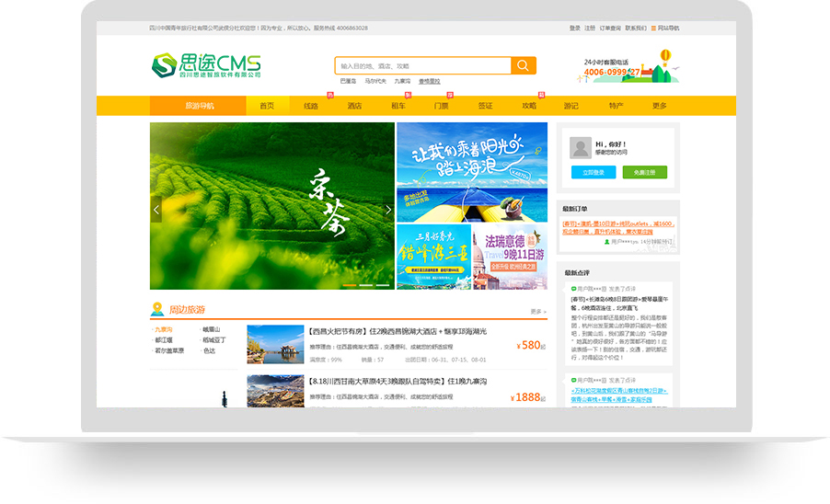Open the 西昌火把节 tour thumbnail

click(x=275, y=343)
